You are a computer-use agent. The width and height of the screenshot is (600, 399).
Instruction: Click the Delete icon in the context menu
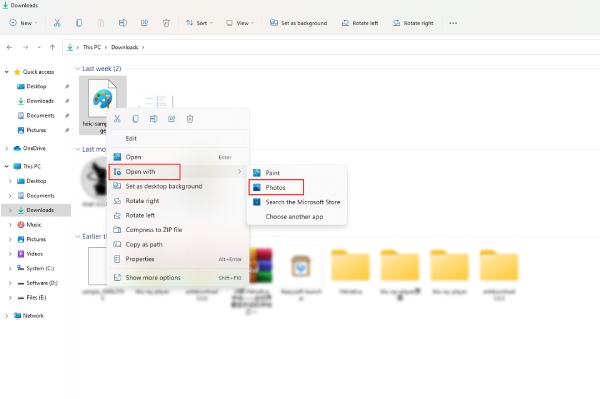click(190, 119)
